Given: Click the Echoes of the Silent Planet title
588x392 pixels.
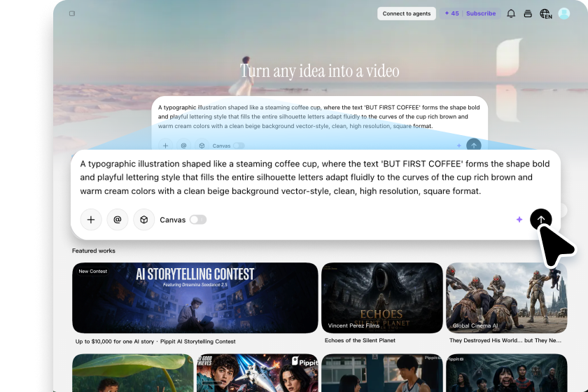Looking at the screenshot, I should point(360,340).
